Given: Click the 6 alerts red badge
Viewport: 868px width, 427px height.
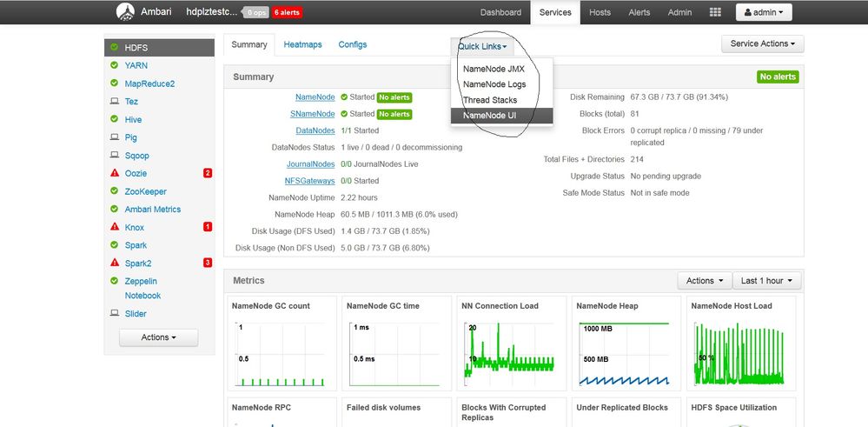Looking at the screenshot, I should tap(287, 12).
